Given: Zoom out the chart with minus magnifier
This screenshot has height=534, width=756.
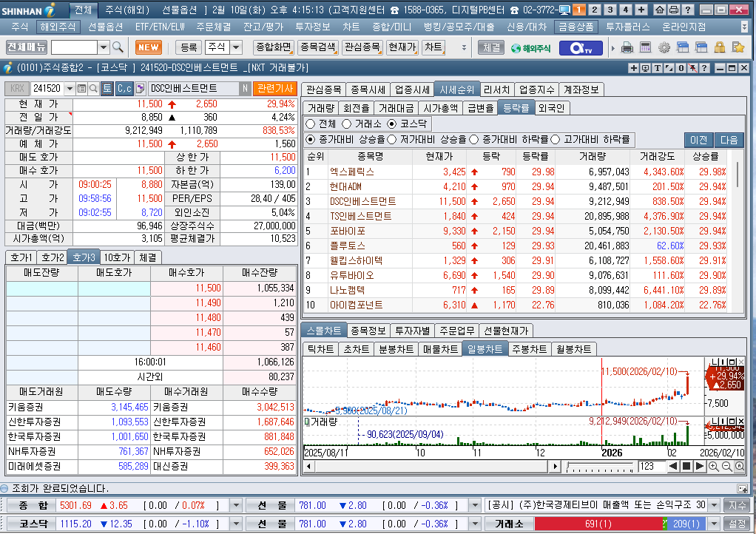Looking at the screenshot, I should [x=726, y=467].
